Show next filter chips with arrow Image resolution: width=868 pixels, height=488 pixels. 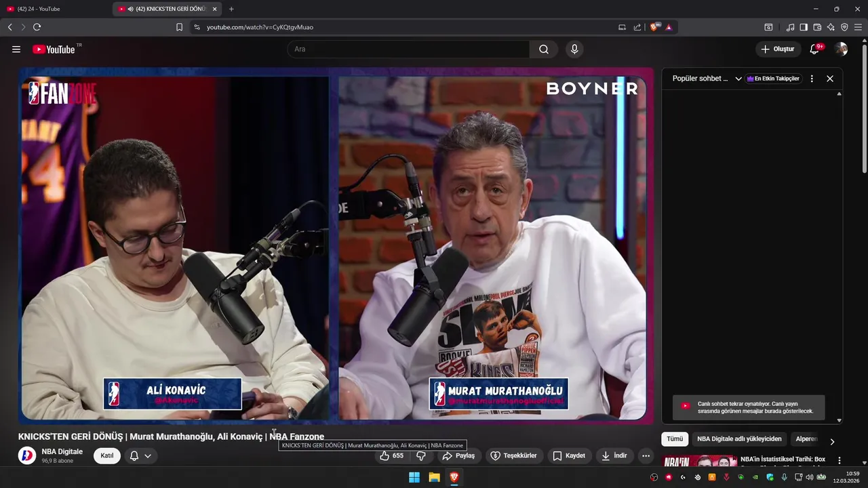[832, 441]
